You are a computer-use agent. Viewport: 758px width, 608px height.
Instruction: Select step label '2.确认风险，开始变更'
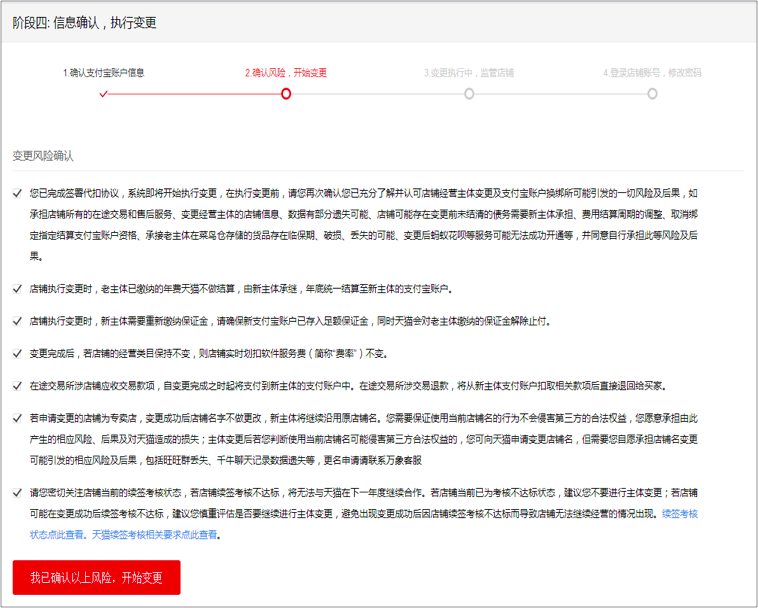click(x=286, y=72)
